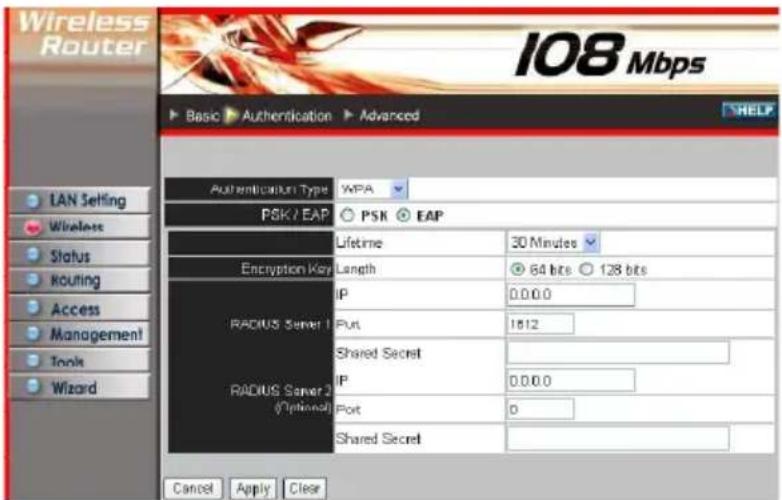
Task: Click the Wireless Router logo text
Action: pos(85,33)
